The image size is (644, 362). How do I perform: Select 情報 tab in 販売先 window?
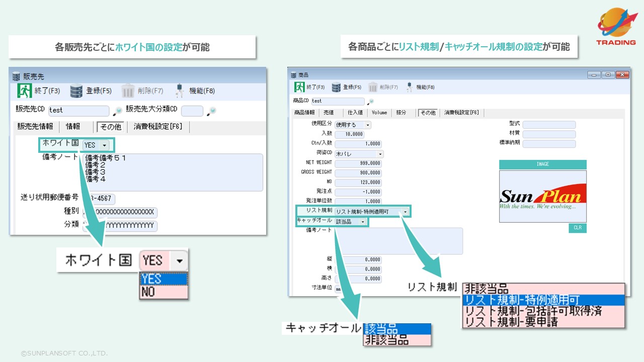(73, 127)
